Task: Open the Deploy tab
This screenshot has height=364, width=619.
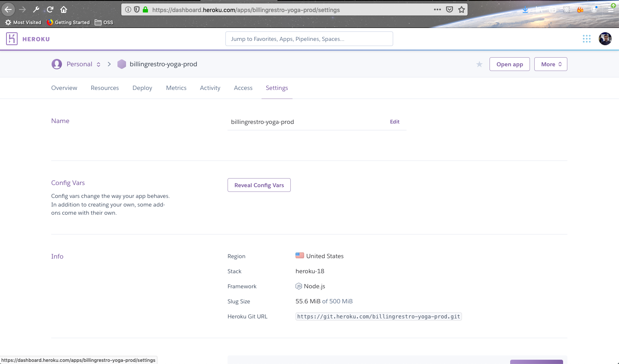Action: 142,88
